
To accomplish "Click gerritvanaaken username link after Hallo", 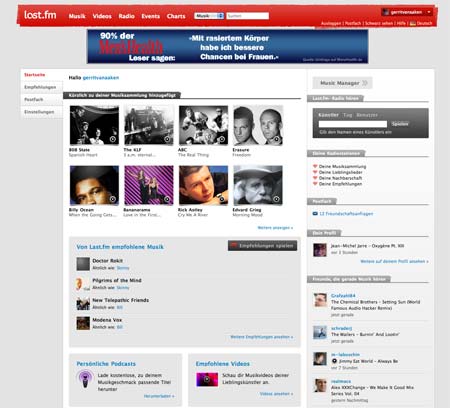I will (101, 78).
